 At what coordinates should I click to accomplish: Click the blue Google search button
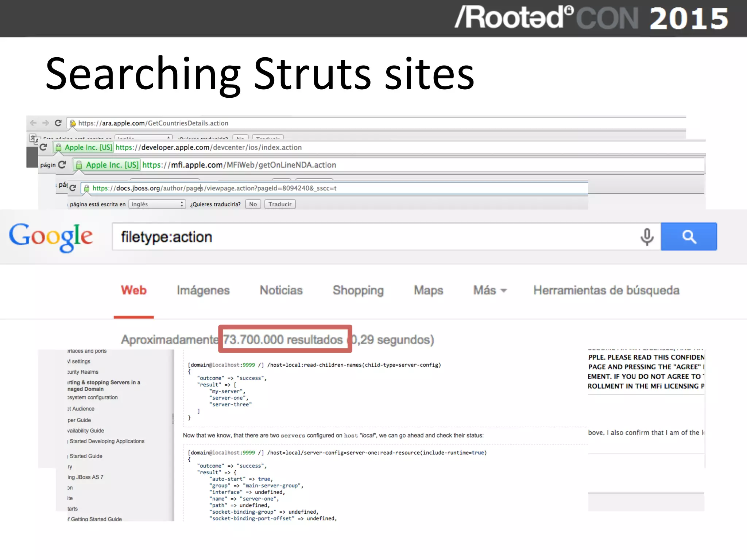point(689,237)
